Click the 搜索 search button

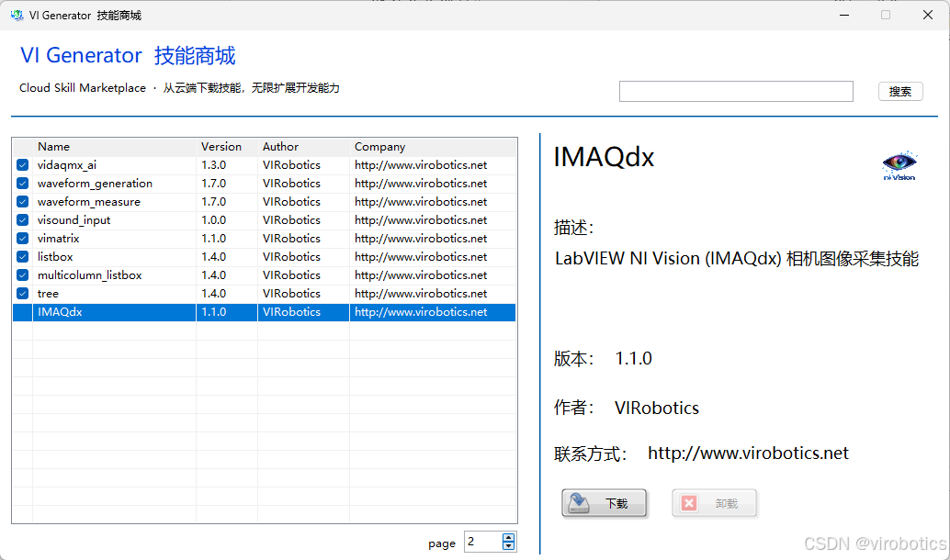(900, 92)
